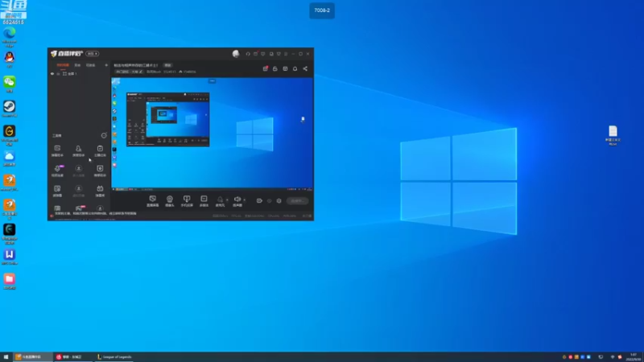Click the stream room title text
This screenshot has height=362, width=644.
click(x=136, y=65)
